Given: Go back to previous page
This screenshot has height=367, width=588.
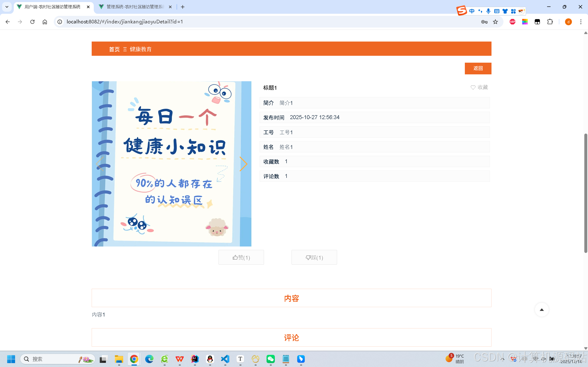Looking at the screenshot, I should pyautogui.click(x=8, y=22).
